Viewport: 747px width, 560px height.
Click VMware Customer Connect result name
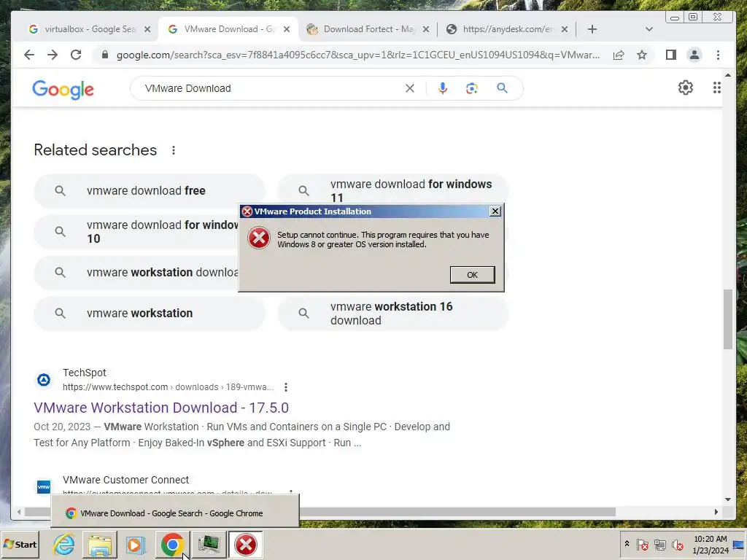click(x=125, y=480)
